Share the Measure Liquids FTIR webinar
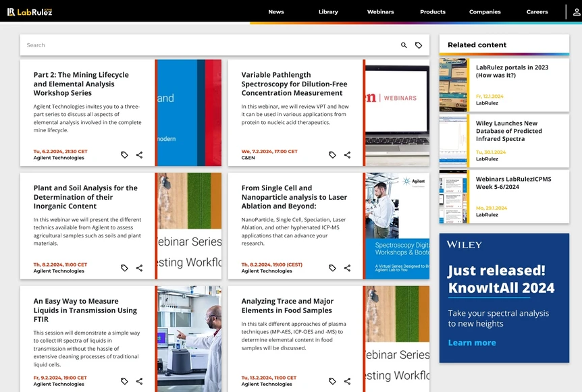 pos(139,381)
